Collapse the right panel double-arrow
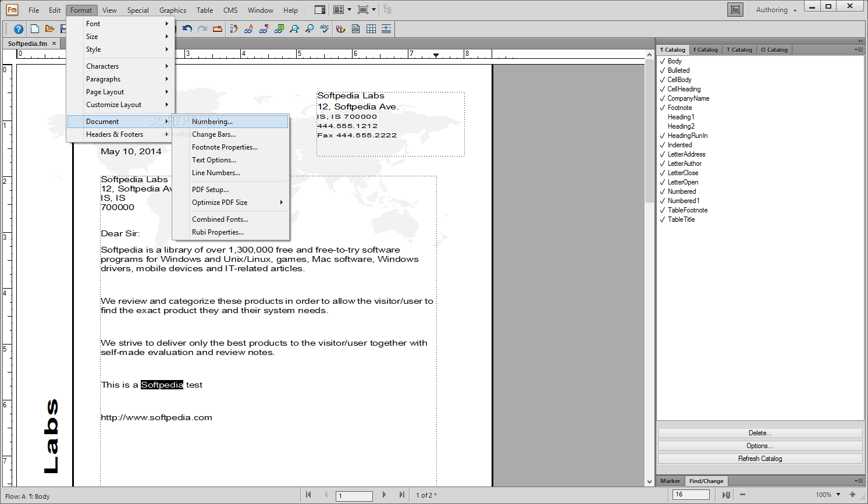Screen dimensions: 868x504 [x=860, y=41]
